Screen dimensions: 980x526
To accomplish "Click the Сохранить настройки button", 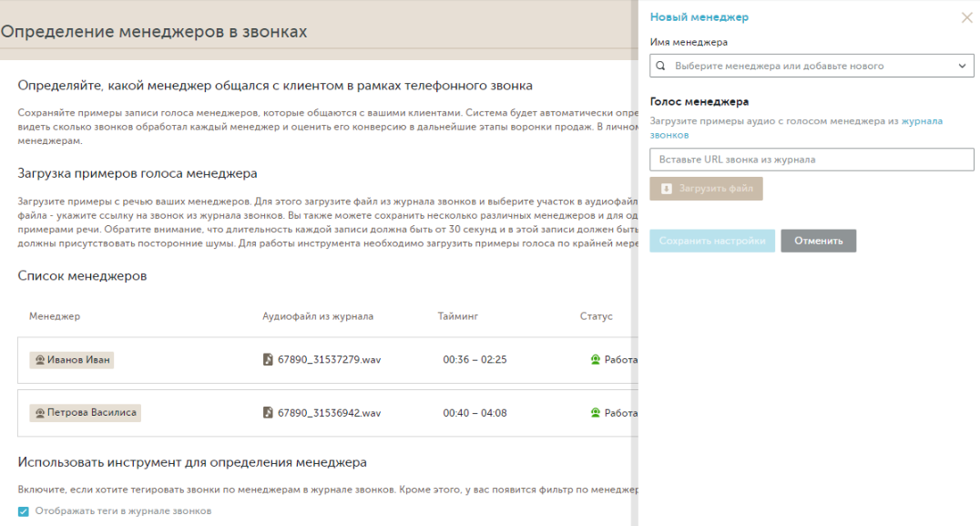I will (x=711, y=241).
